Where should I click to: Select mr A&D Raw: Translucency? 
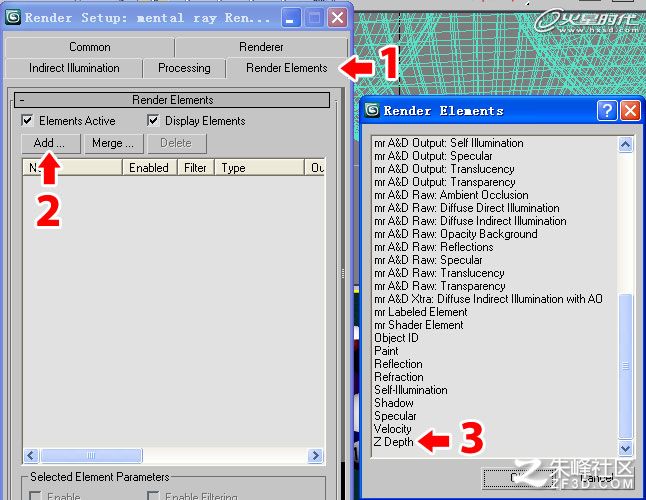coord(439,273)
